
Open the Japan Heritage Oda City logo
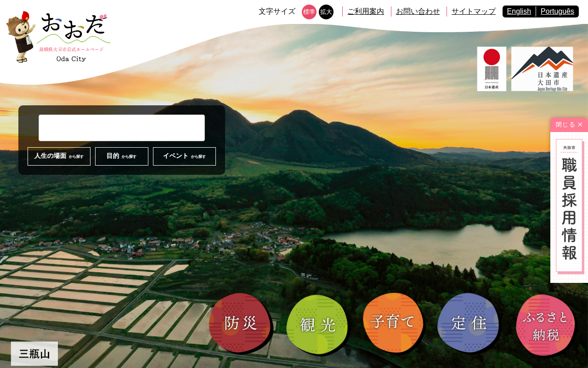542,69
